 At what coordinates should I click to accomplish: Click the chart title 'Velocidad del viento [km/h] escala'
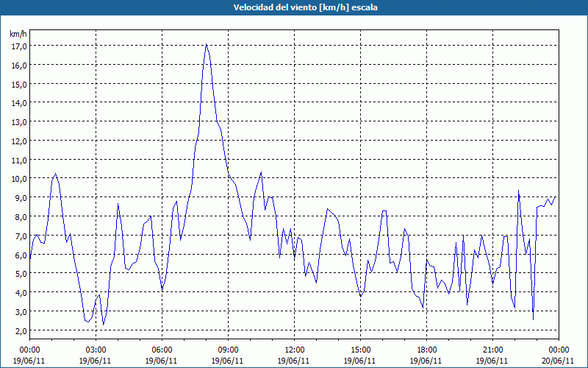tap(305, 7)
